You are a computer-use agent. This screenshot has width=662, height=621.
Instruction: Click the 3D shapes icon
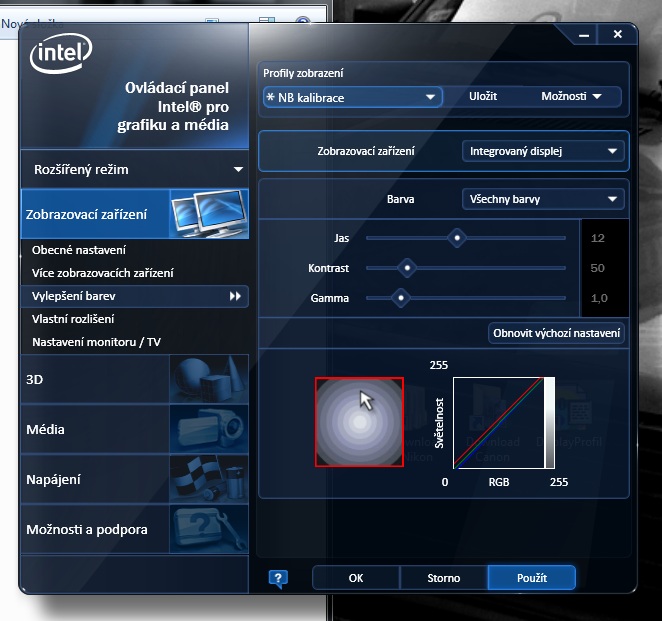pos(208,380)
